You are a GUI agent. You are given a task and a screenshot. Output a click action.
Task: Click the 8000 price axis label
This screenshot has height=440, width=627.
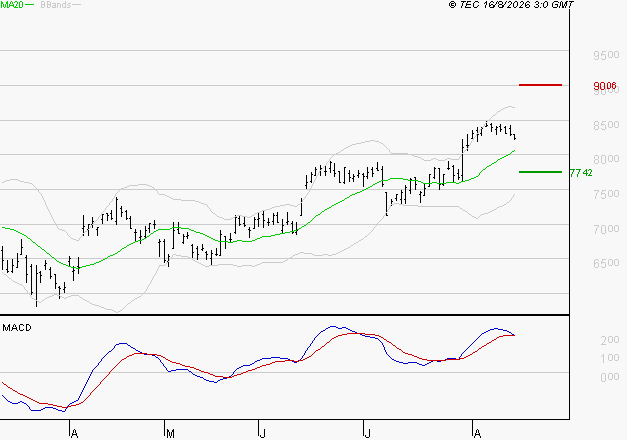coord(606,159)
